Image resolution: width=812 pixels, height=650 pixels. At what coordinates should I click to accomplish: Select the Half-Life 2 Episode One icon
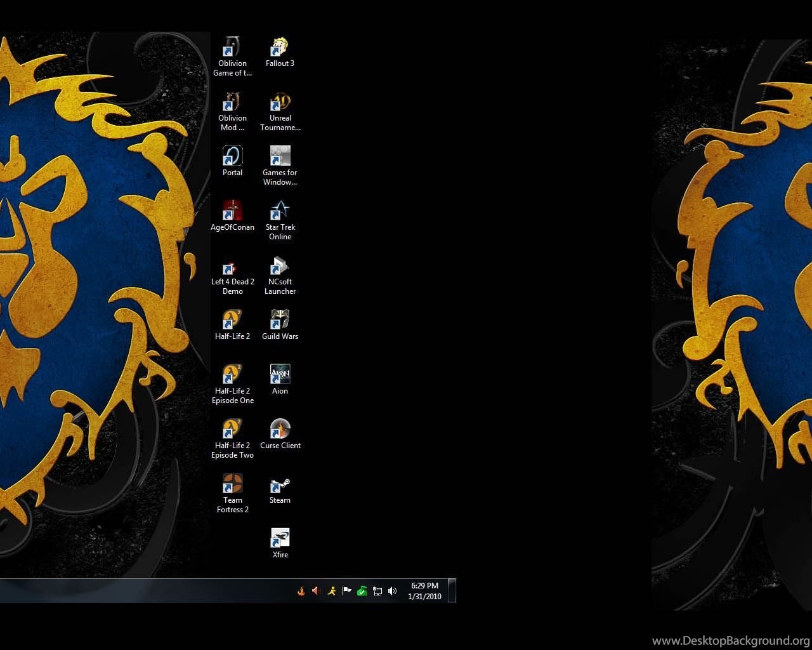click(x=232, y=385)
